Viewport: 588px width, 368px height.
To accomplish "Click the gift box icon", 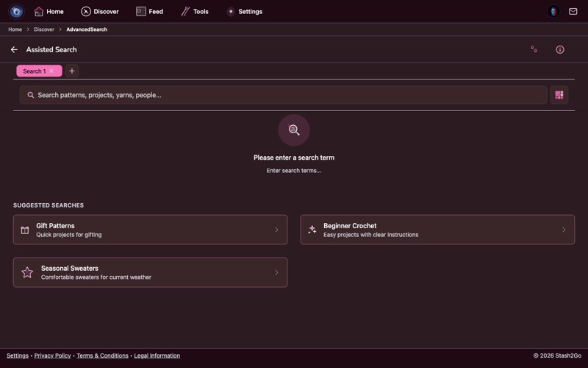I will pyautogui.click(x=25, y=230).
